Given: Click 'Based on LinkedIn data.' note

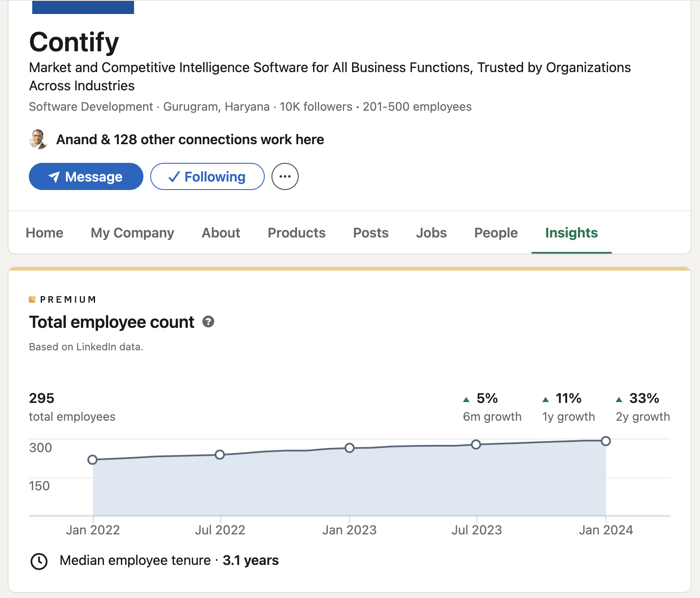Looking at the screenshot, I should point(86,347).
